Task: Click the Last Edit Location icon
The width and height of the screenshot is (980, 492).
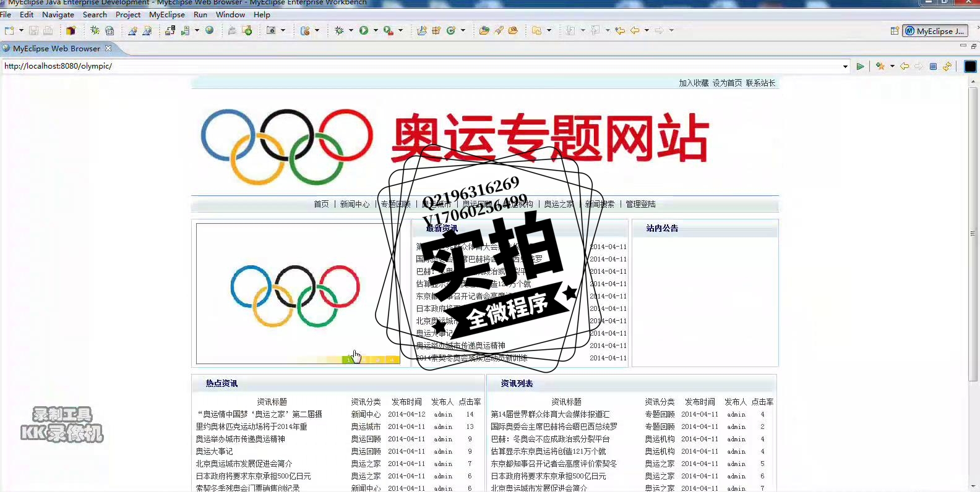Action: coord(620,30)
